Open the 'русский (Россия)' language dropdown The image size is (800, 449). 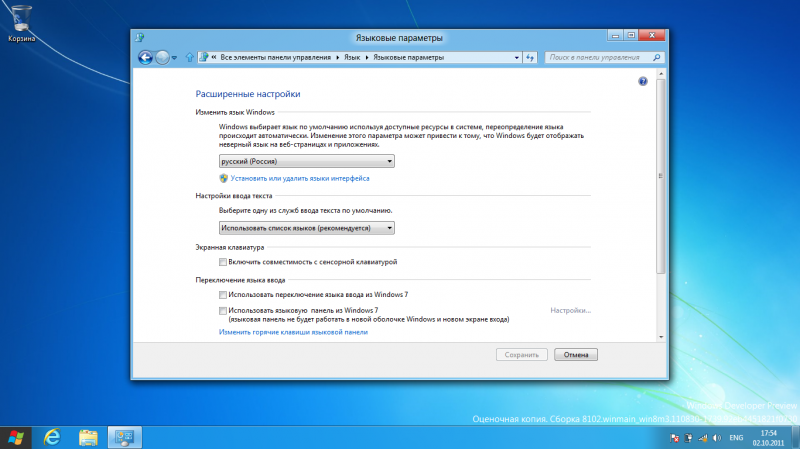[306, 160]
